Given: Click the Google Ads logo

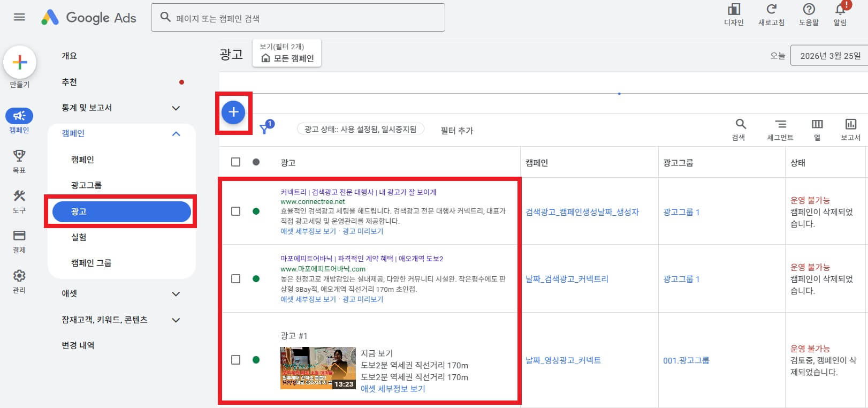Looking at the screenshot, I should [x=89, y=18].
